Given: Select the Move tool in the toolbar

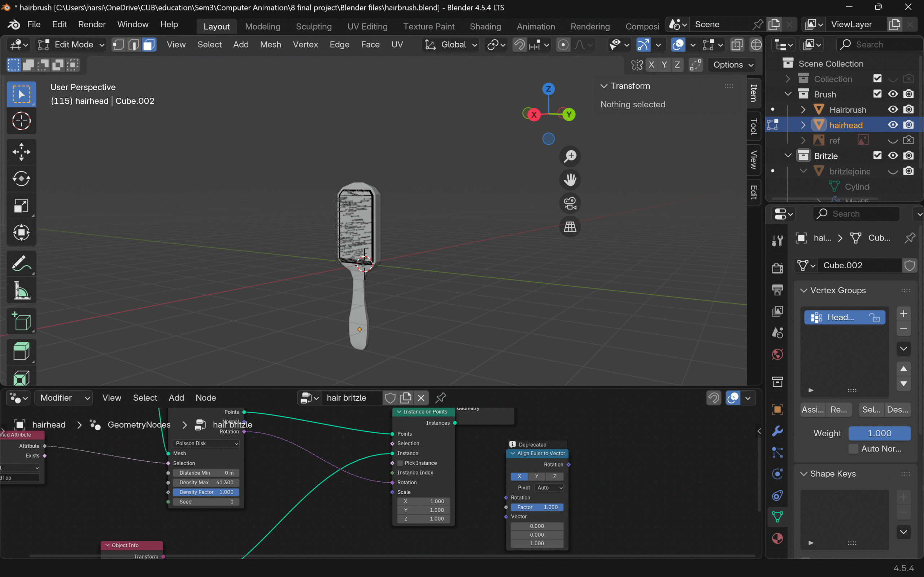Looking at the screenshot, I should (x=21, y=152).
